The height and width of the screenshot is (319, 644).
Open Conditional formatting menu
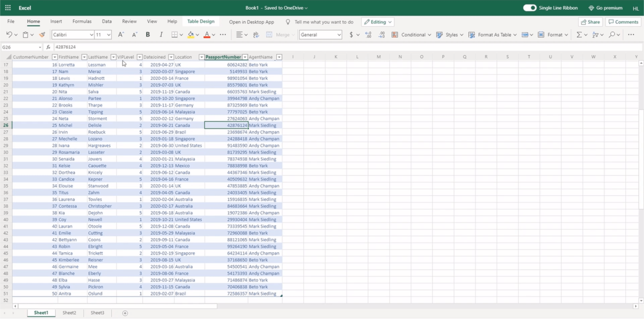tap(411, 35)
